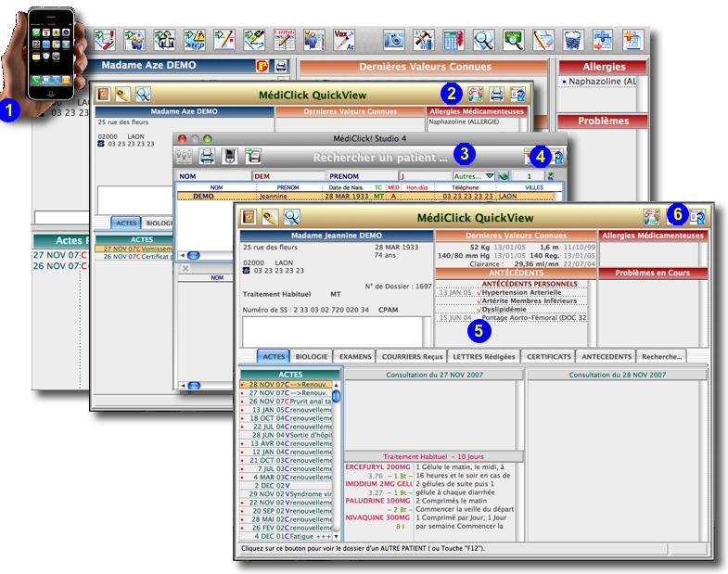Image resolution: width=728 pixels, height=574 pixels.
Task: Click the magnifier icon in front QuickView header
Action: click(291, 217)
